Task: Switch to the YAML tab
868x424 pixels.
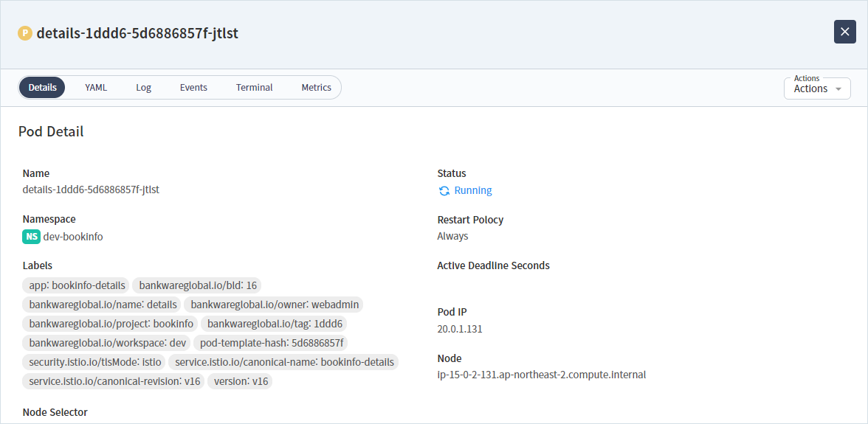Action: pyautogui.click(x=96, y=87)
